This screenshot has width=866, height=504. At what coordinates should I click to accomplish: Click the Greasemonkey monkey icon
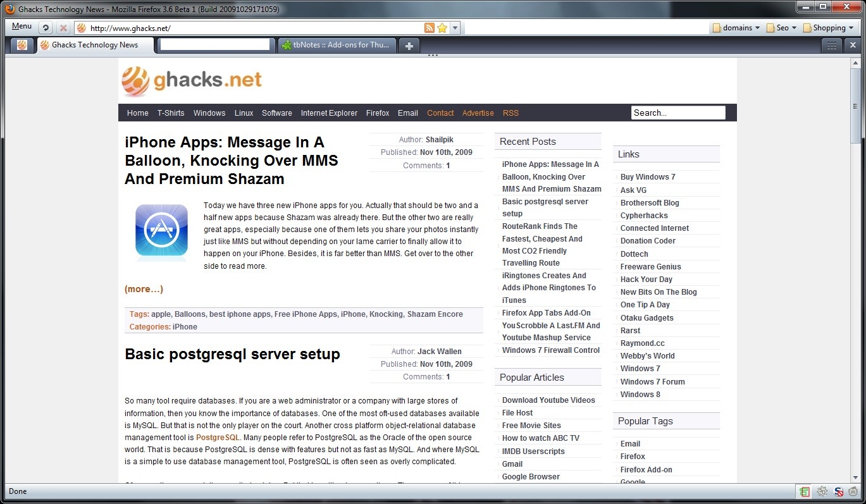(x=853, y=491)
